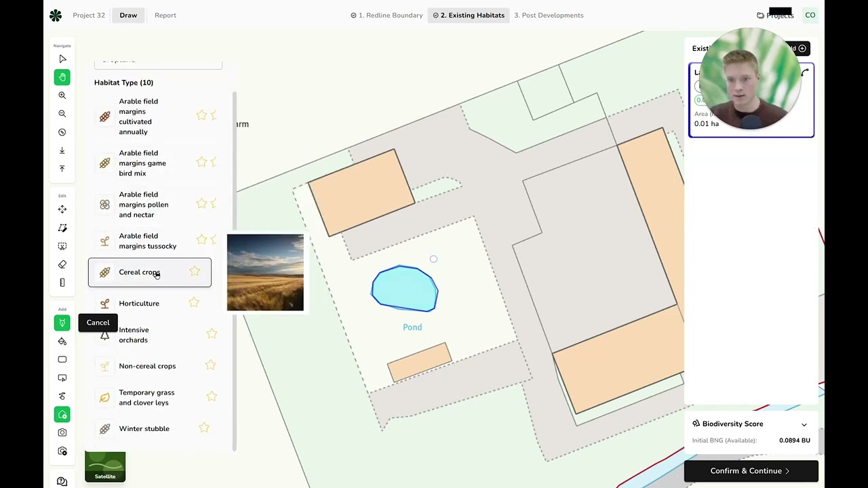This screenshot has width=868, height=488.
Task: Click the zoom in magnifier tool
Action: coord(62,96)
